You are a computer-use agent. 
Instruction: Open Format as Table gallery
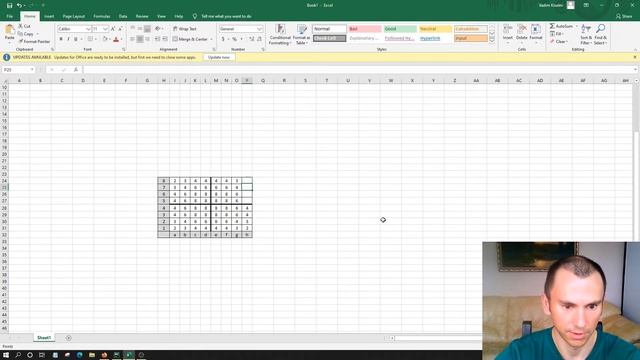(x=301, y=34)
